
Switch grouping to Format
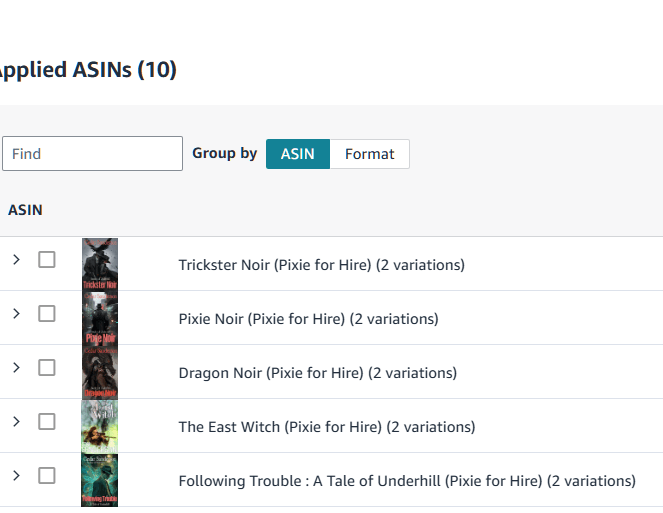[x=369, y=154]
